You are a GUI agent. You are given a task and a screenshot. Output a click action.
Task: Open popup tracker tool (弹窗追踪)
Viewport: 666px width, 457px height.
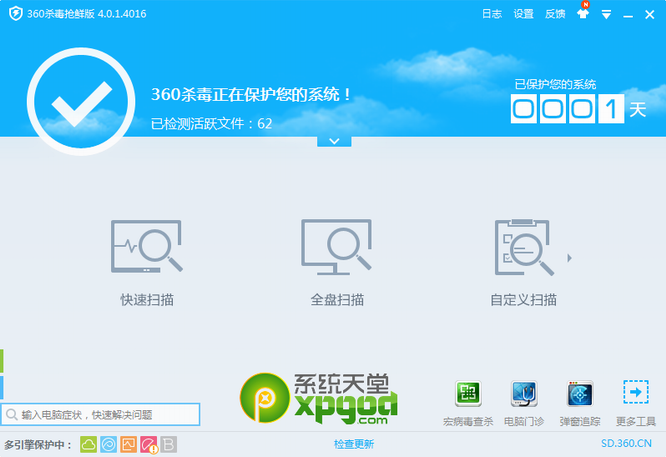click(x=580, y=403)
